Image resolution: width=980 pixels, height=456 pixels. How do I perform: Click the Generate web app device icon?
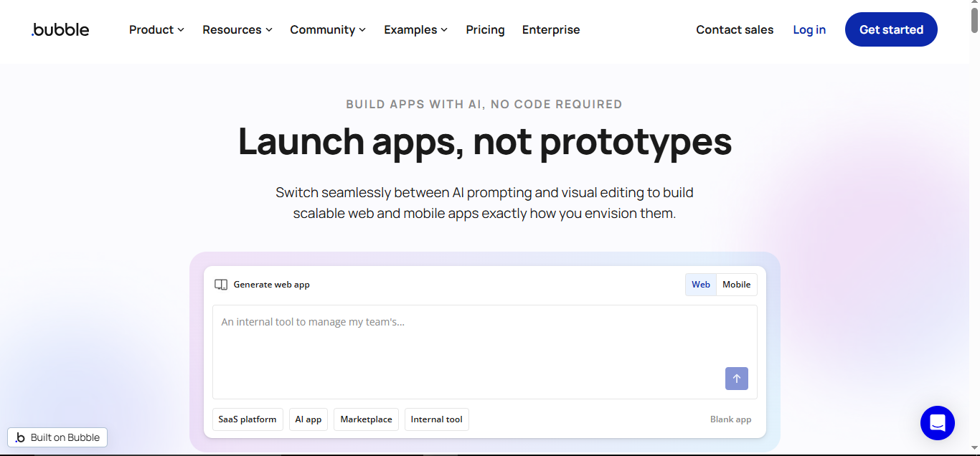(221, 285)
